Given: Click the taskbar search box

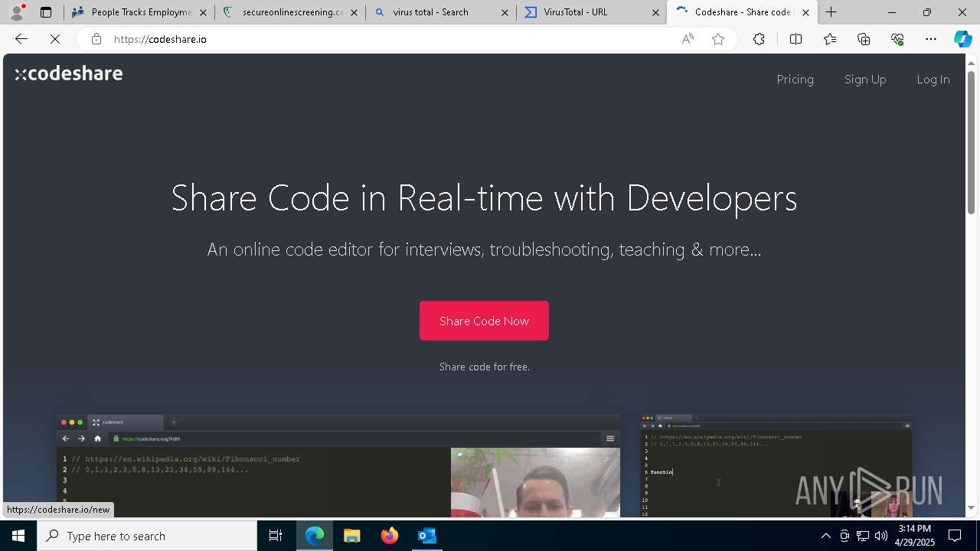Looking at the screenshot, I should (147, 536).
